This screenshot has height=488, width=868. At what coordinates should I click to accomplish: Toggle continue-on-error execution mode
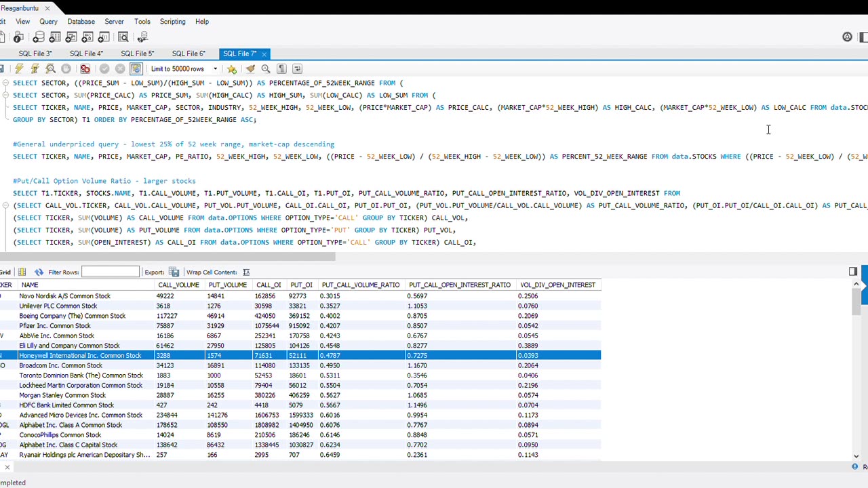[85, 68]
